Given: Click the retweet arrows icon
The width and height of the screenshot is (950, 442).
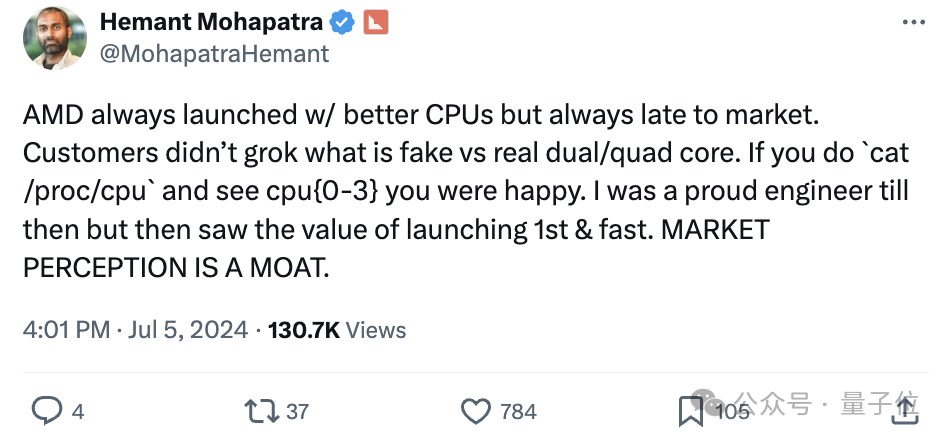Looking at the screenshot, I should [x=262, y=410].
